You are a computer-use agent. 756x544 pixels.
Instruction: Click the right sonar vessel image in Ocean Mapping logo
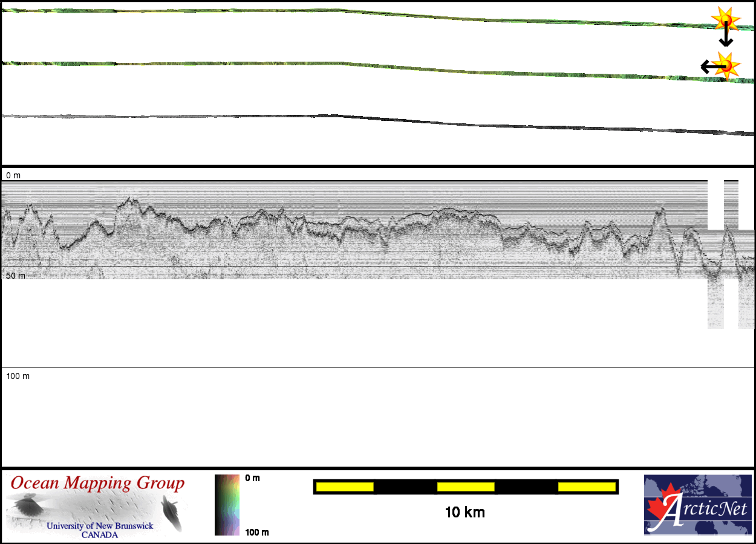coord(172,511)
